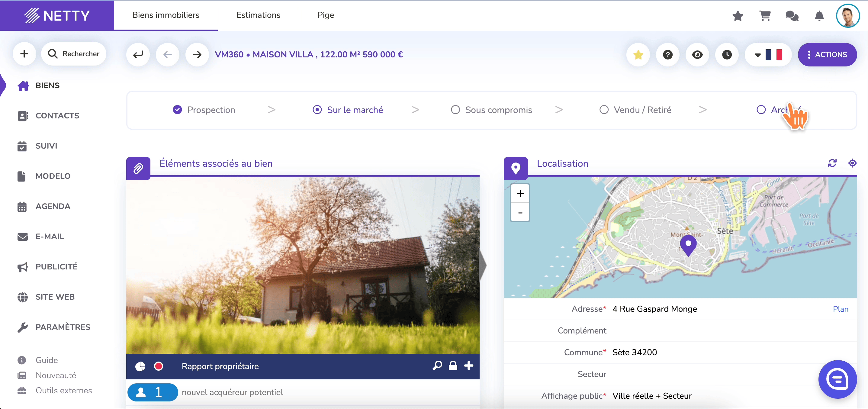Switch to Estimations tab
This screenshot has width=868, height=409.
[258, 15]
